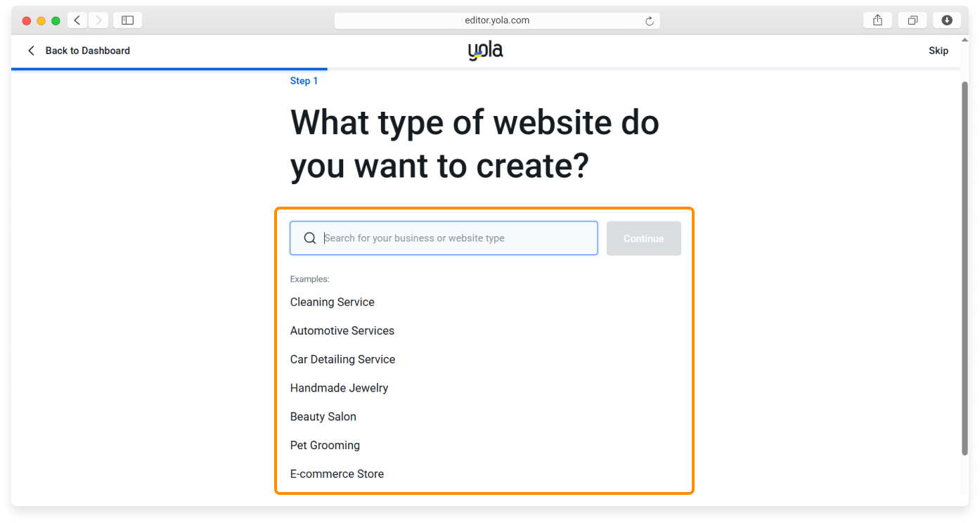Screen dimensions: 980x523
Task: Select the Cleaning Service example
Action: click(332, 302)
